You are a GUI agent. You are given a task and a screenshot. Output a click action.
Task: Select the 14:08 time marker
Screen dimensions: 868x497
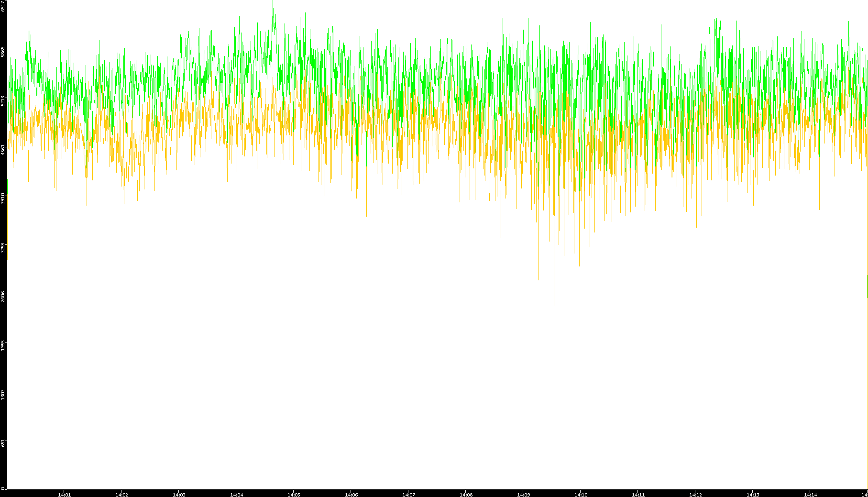tap(466, 495)
